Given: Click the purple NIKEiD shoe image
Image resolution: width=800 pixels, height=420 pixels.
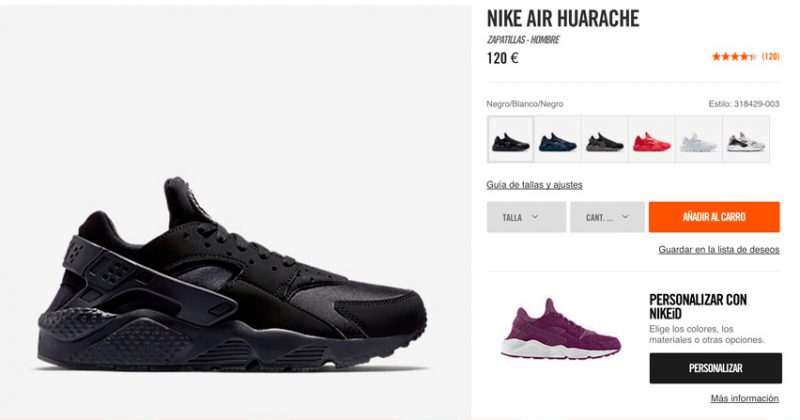Looking at the screenshot, I should [561, 329].
